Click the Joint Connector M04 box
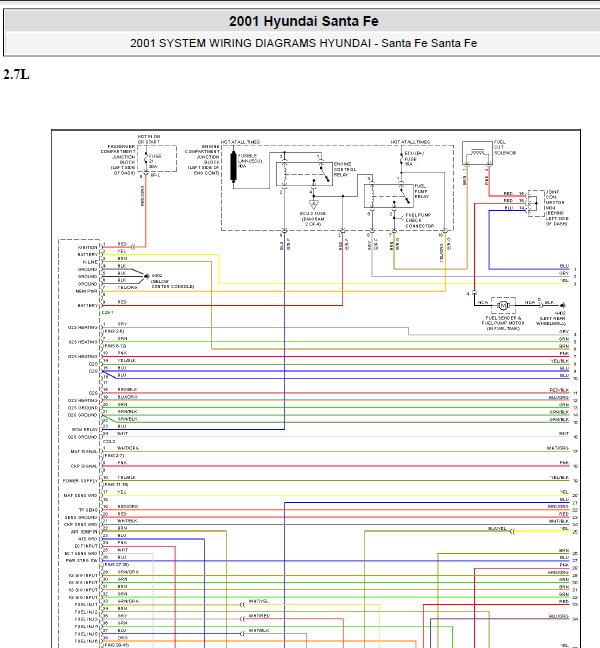600x648 pixels. point(536,203)
